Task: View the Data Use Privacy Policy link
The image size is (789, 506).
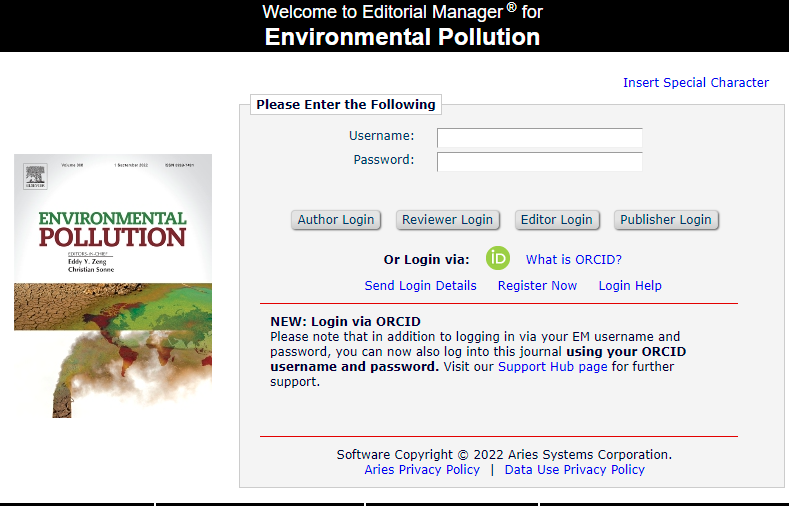Action: click(x=575, y=470)
